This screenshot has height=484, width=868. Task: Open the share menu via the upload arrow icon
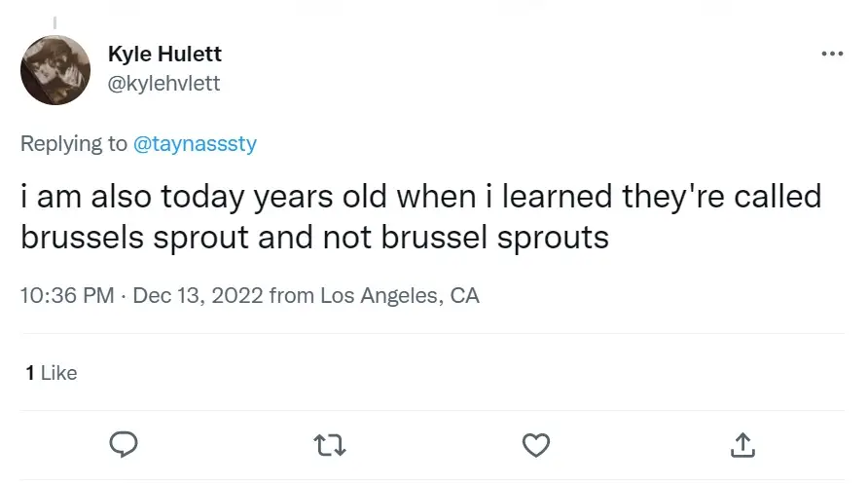click(x=742, y=445)
